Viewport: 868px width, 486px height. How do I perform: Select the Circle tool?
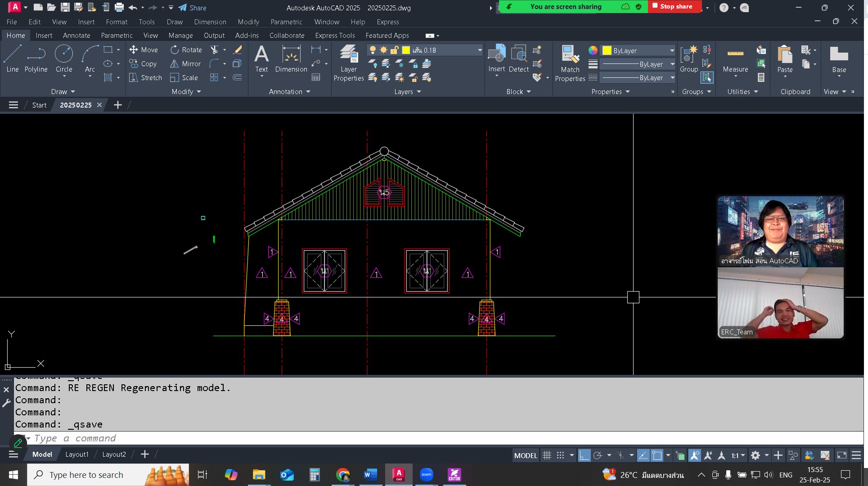64,59
